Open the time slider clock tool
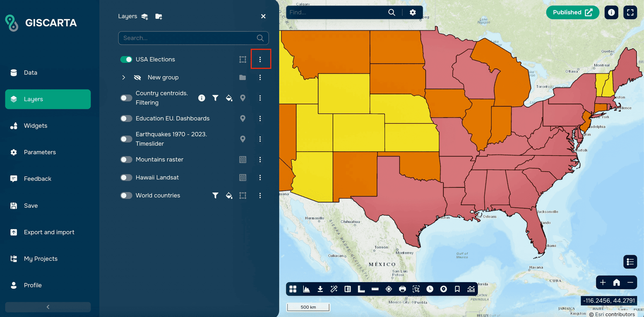The height and width of the screenshot is (317, 644). (x=430, y=289)
